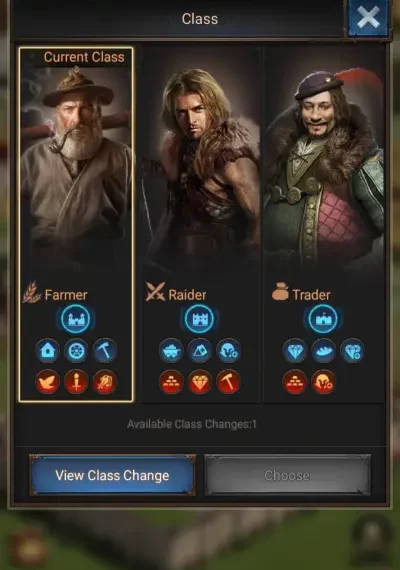The height and width of the screenshot is (570, 400).
Task: Open View Class Change
Action: coord(112,475)
